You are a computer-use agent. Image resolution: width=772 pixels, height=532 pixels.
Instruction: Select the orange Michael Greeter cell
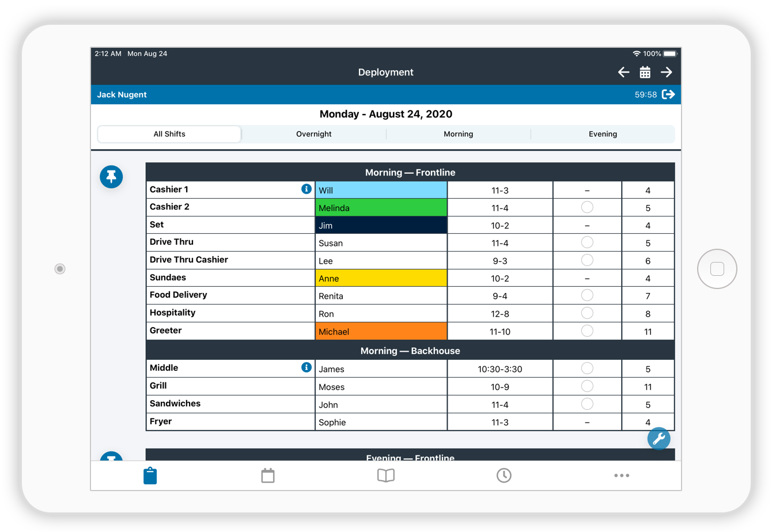tap(381, 331)
